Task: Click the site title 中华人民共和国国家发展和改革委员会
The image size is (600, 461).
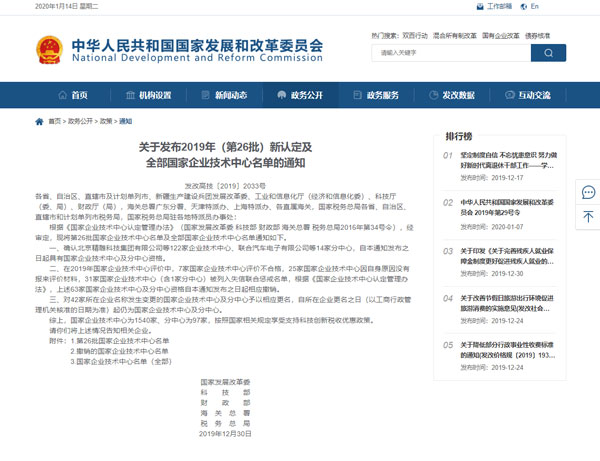Action: pyautogui.click(x=197, y=45)
